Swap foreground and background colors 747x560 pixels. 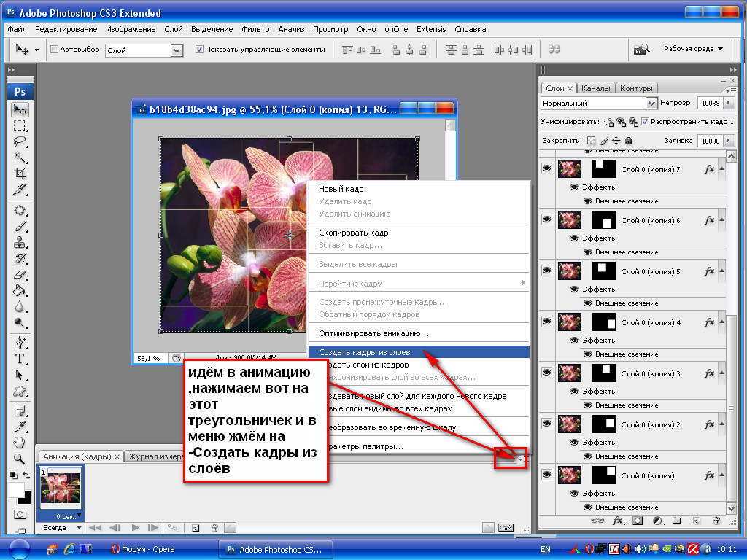26,475
